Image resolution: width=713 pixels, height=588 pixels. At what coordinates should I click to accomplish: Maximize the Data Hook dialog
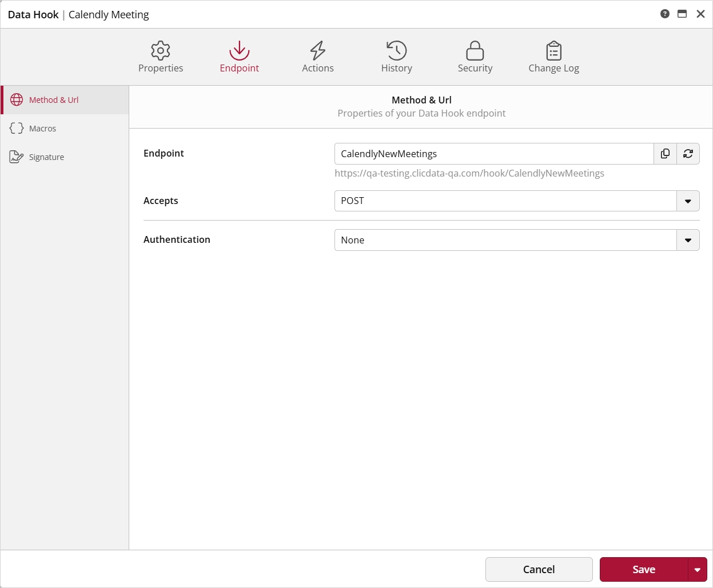[x=682, y=14]
